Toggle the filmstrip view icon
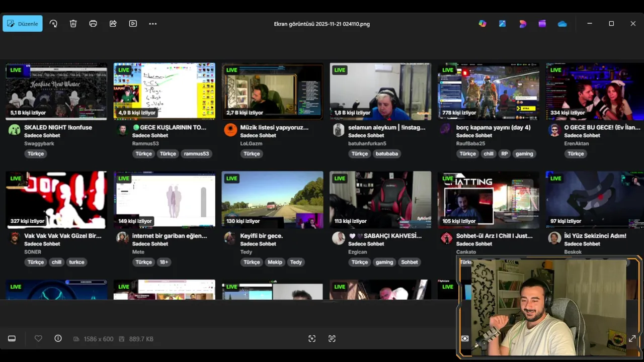Image resolution: width=644 pixels, height=362 pixels. click(x=12, y=339)
